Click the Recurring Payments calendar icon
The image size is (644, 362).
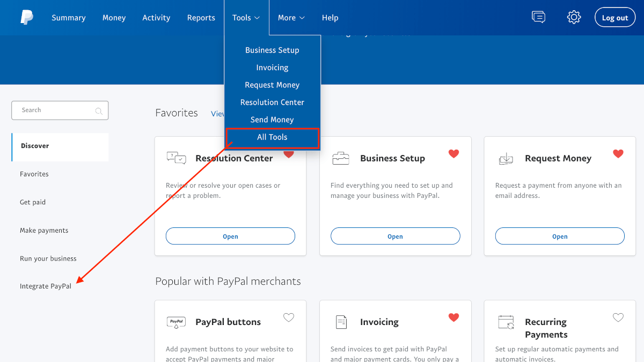506,322
